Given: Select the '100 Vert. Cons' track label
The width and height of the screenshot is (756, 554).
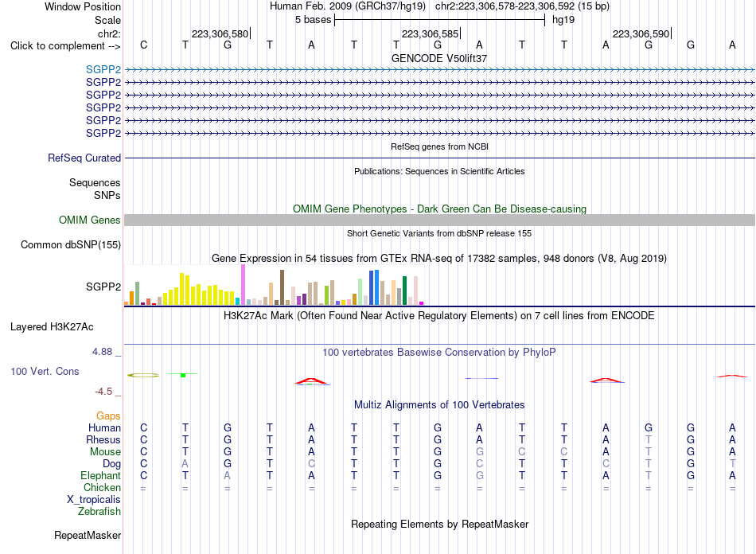Looking at the screenshot, I should tap(45, 371).
